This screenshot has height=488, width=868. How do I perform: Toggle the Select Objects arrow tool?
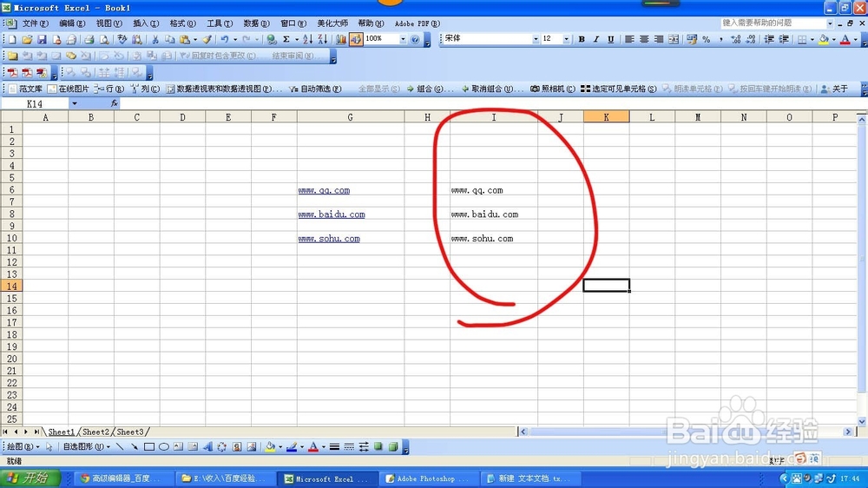(x=49, y=447)
